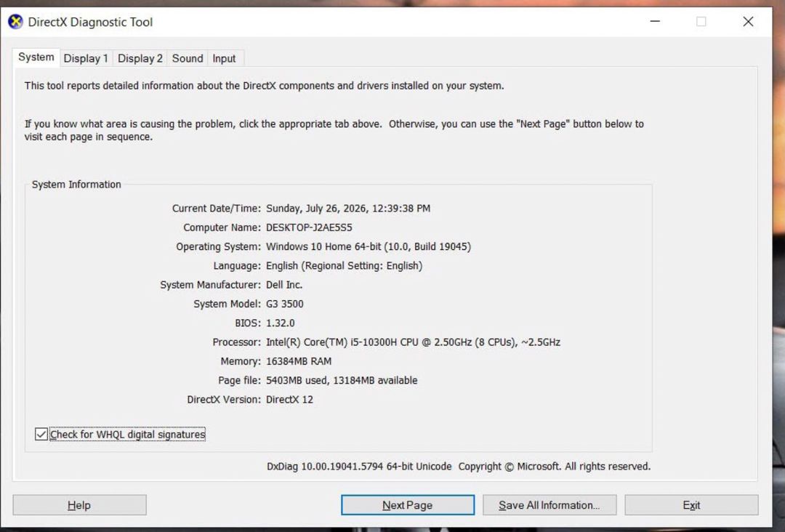Go to the Input tab

click(x=224, y=59)
